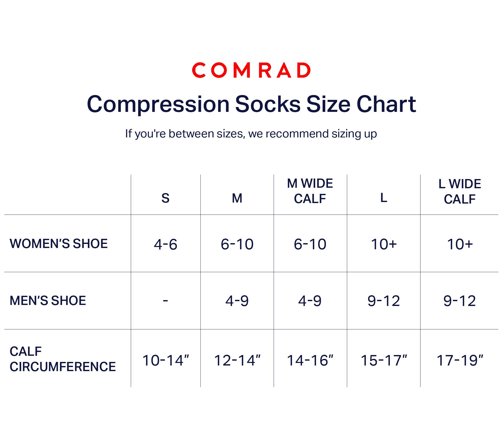Click the CALF CIRCUMFERENCE row label

[x=63, y=359]
